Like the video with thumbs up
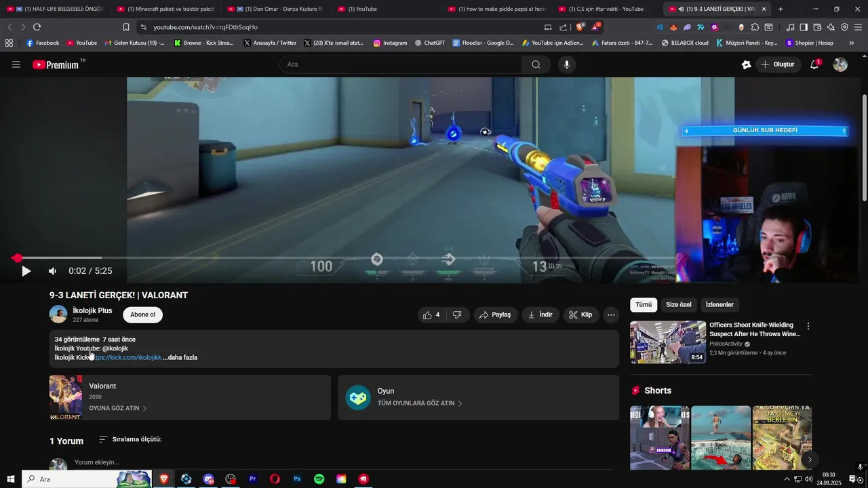Image resolution: width=868 pixels, height=488 pixels. point(431,314)
